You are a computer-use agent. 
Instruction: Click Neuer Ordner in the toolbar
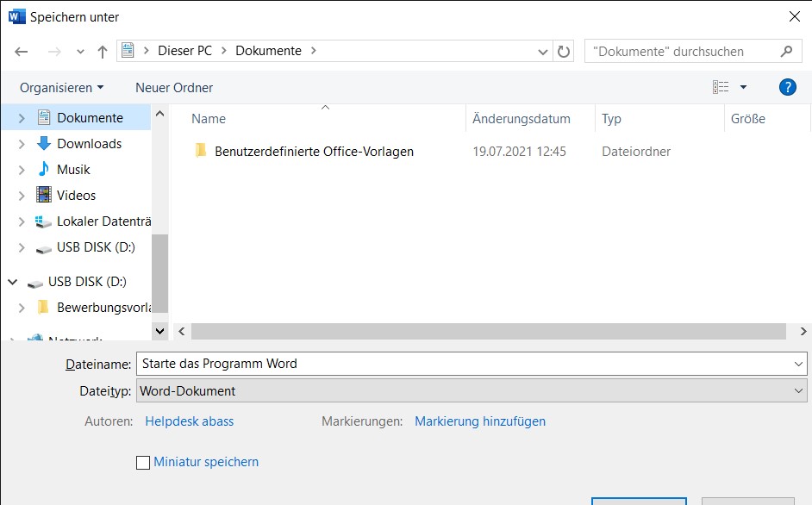[174, 88]
